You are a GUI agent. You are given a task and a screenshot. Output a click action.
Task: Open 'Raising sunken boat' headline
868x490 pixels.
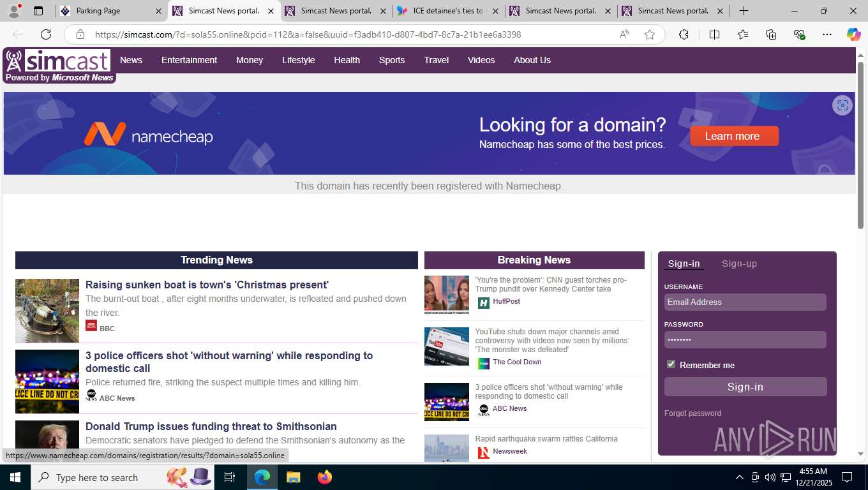pos(207,285)
